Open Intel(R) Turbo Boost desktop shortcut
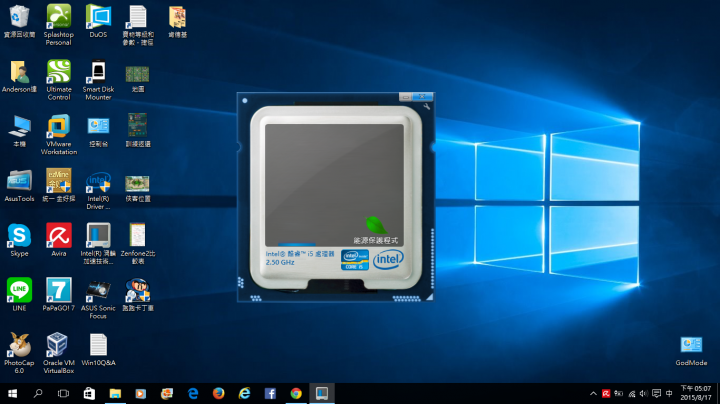 point(98,243)
